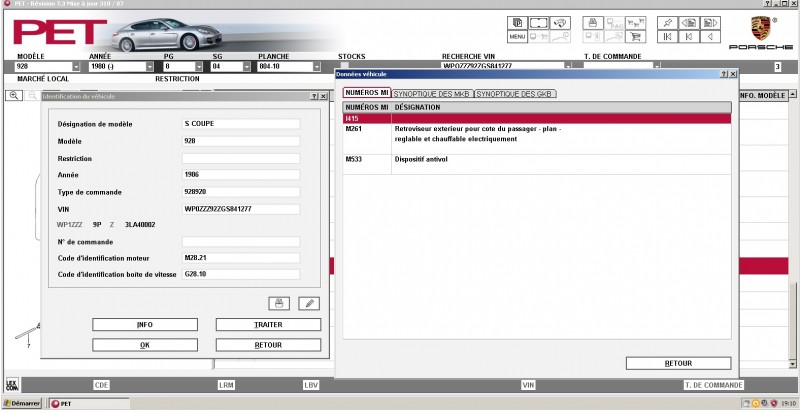
Task: Select the I415 row
Action: [537, 118]
